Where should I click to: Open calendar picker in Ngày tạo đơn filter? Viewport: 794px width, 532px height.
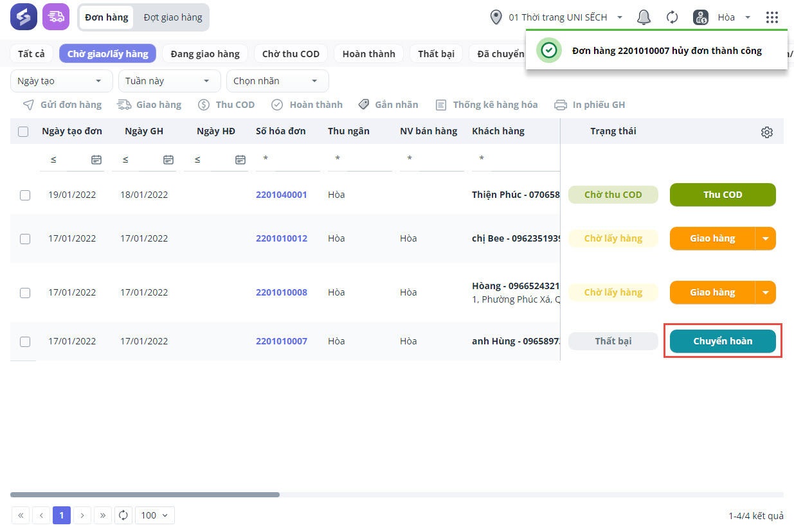(96, 159)
